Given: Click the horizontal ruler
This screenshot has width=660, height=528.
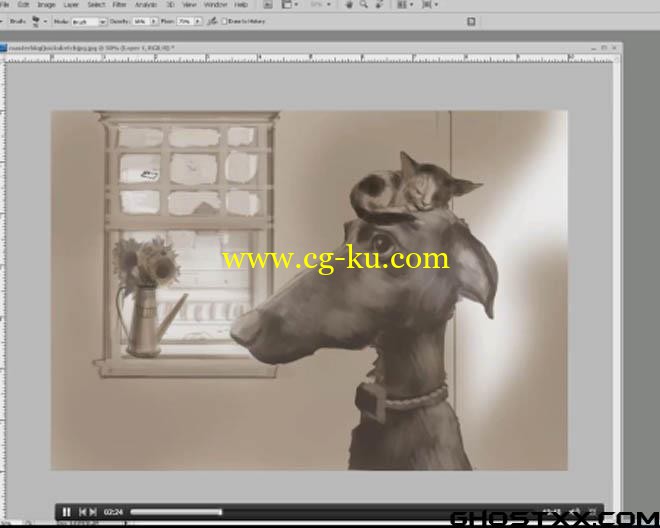Looking at the screenshot, I should (309, 59).
